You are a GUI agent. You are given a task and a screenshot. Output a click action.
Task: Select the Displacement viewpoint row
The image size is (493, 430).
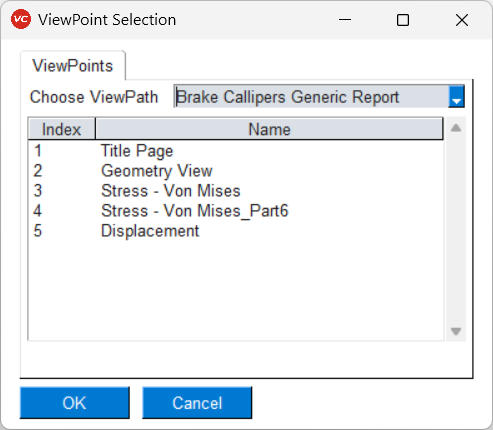click(236, 231)
